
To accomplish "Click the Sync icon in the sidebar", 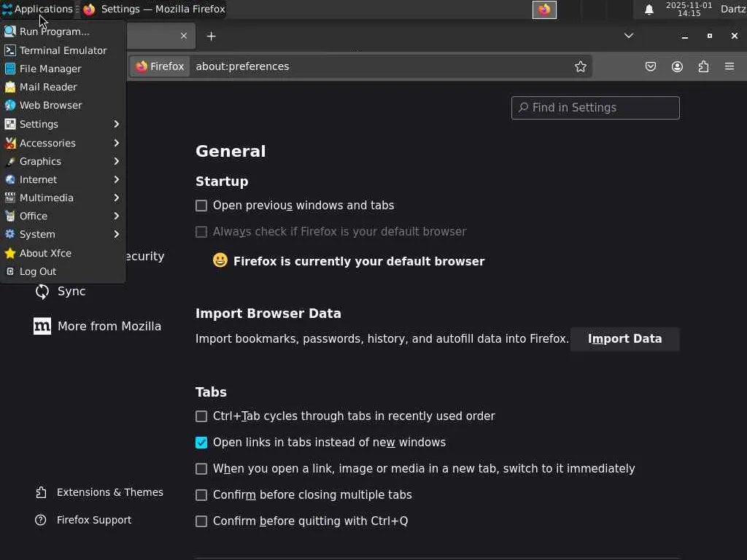I will coord(42,291).
